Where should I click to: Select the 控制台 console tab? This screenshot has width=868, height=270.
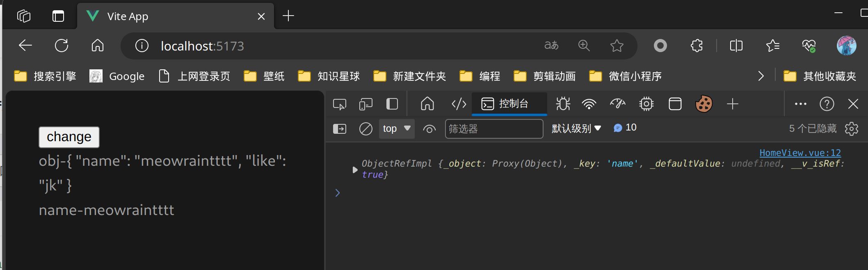pos(509,104)
